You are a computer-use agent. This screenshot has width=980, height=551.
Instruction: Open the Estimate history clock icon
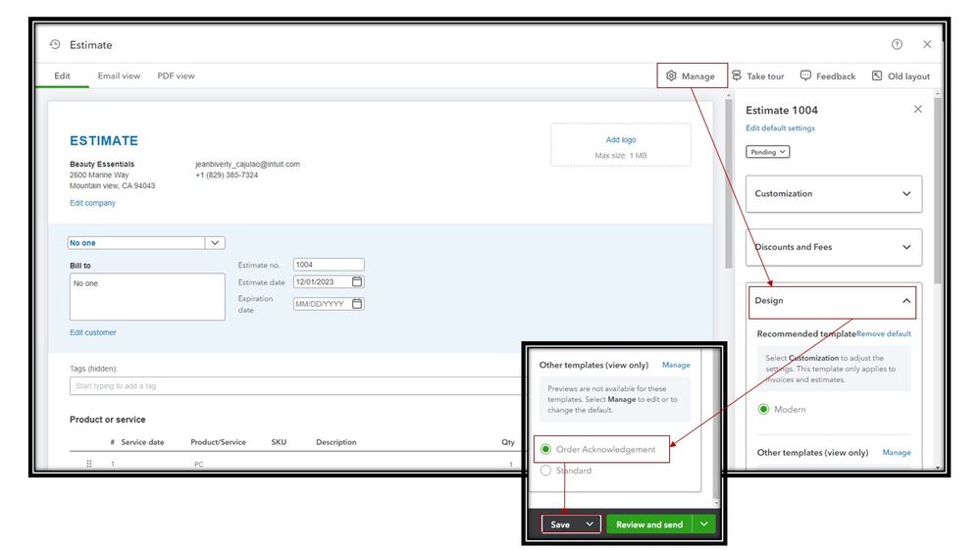(55, 44)
